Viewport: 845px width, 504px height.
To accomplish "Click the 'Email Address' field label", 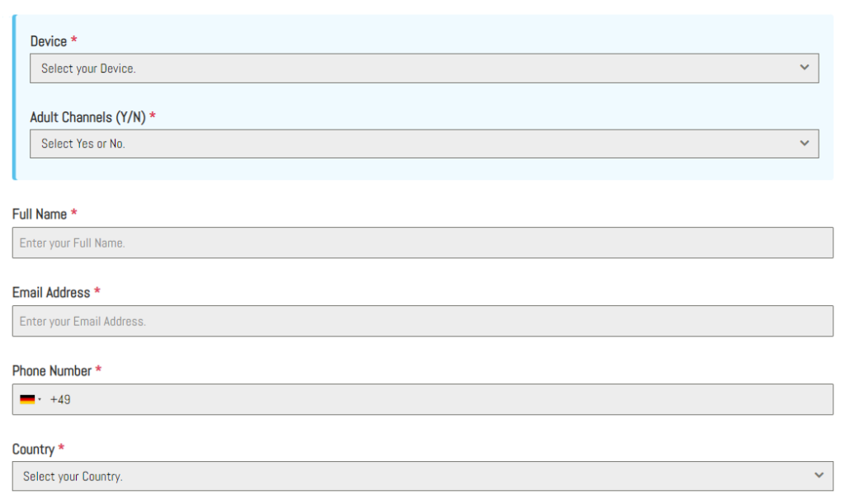I will pos(51,292).
